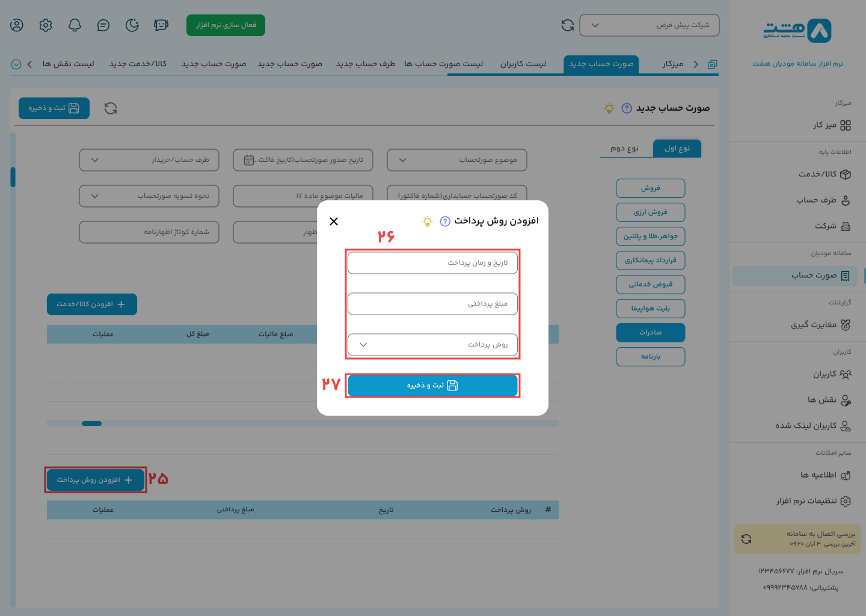This screenshot has height=616, width=866.
Task: Click ثبت و ذخیره button in dialog
Action: click(x=432, y=386)
